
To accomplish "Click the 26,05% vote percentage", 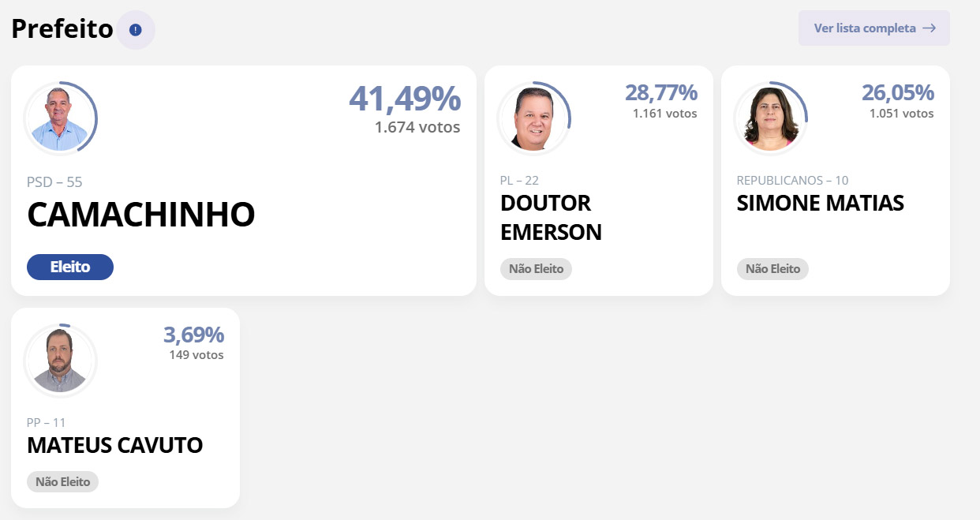I will tap(897, 93).
